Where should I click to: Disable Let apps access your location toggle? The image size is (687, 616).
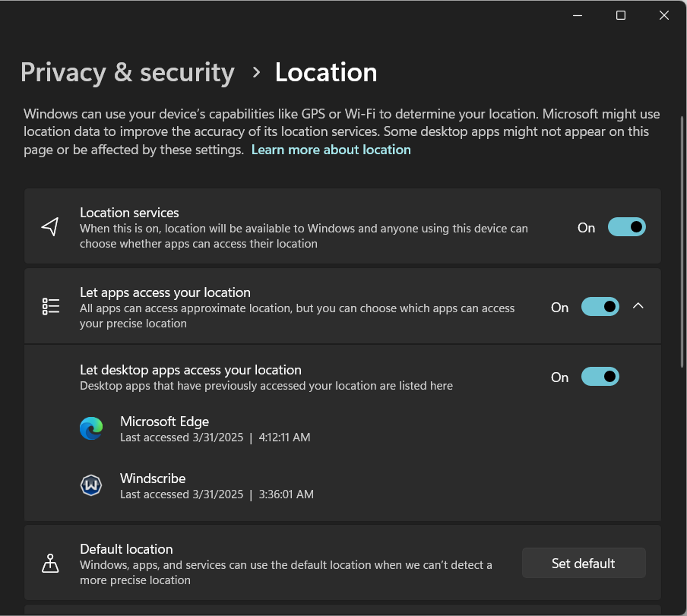pyautogui.click(x=600, y=307)
